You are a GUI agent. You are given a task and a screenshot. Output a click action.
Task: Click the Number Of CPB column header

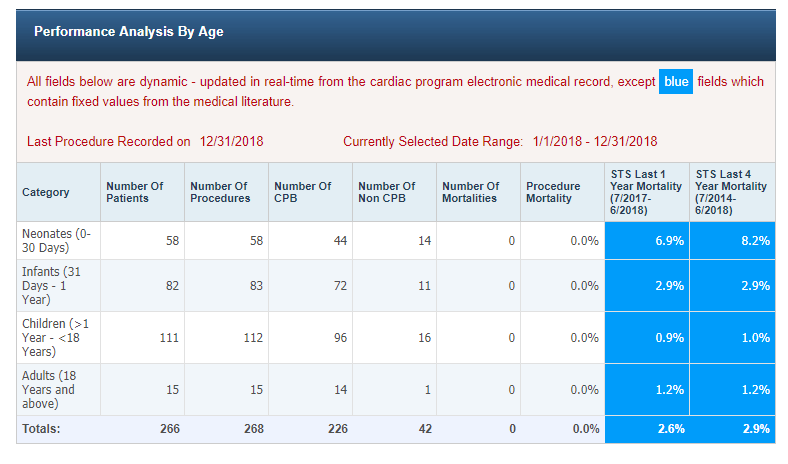[303, 192]
